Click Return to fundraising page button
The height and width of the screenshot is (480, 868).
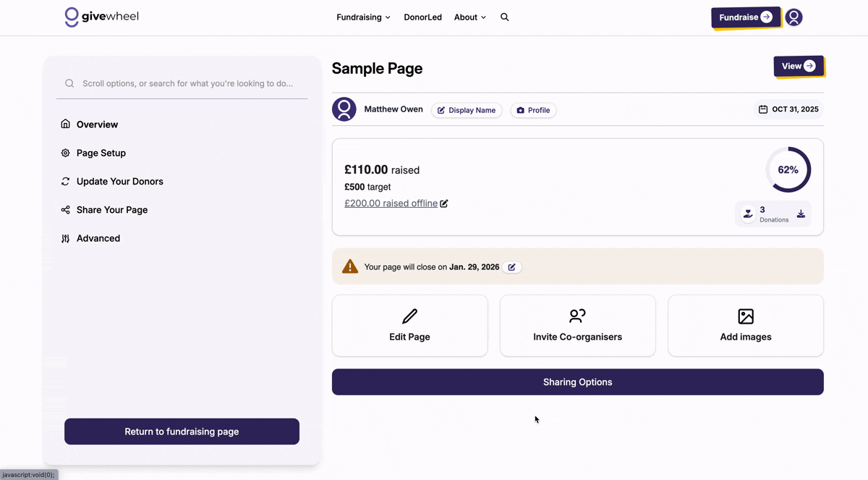(x=182, y=431)
